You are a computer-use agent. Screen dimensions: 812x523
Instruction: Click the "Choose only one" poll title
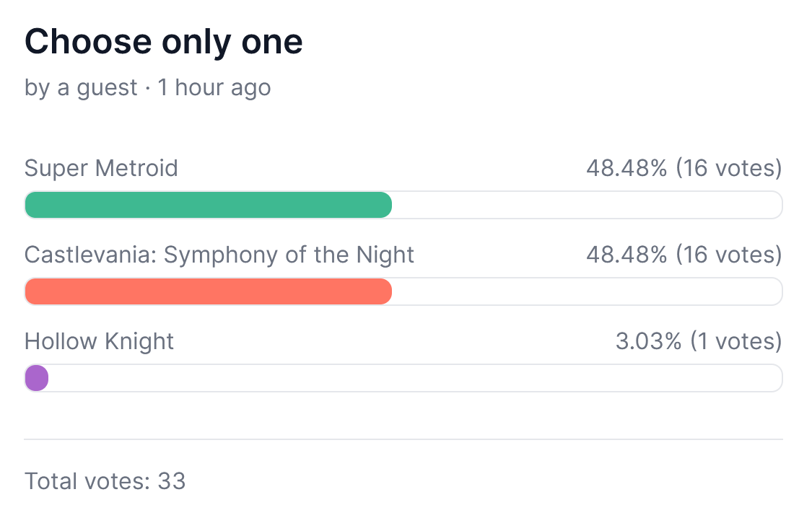164,43
